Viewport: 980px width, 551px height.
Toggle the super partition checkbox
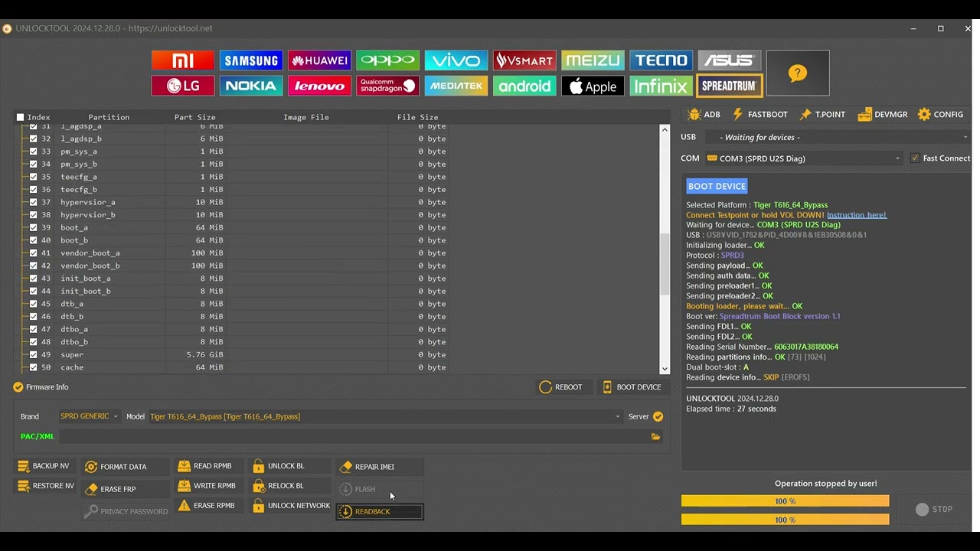pos(34,354)
